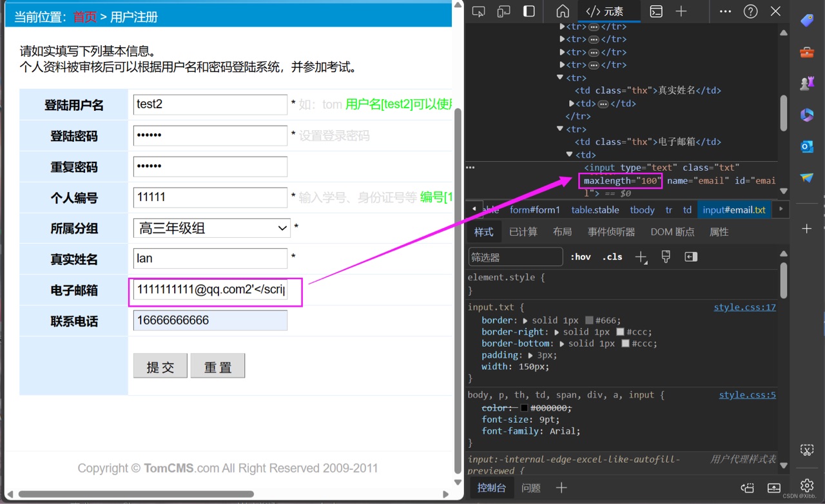Open the border-right #ccc color swatch
This screenshot has height=504, width=825.
coord(620,332)
